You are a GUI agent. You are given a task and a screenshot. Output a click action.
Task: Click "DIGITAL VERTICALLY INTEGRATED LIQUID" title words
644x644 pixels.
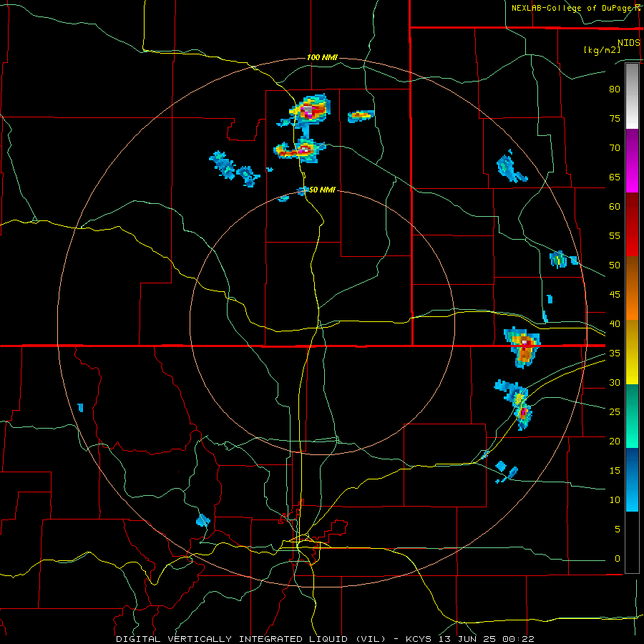point(233,639)
